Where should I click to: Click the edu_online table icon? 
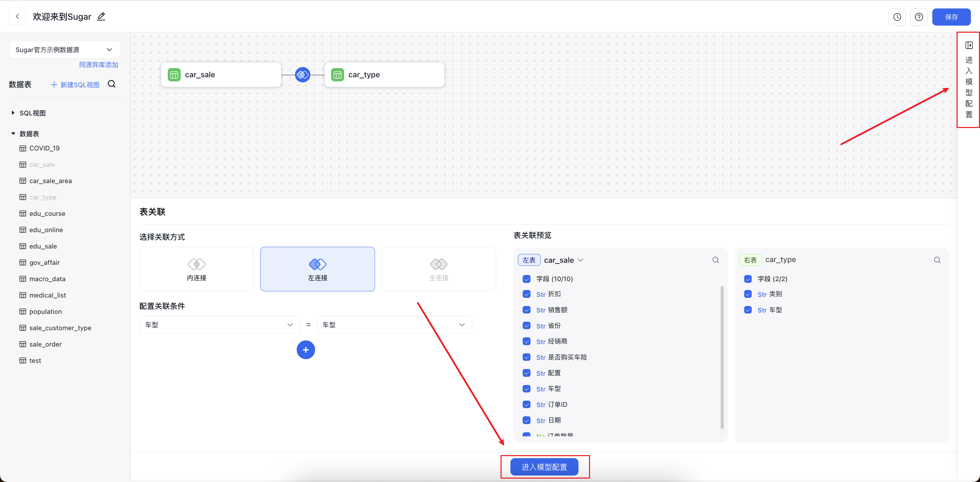pos(23,230)
